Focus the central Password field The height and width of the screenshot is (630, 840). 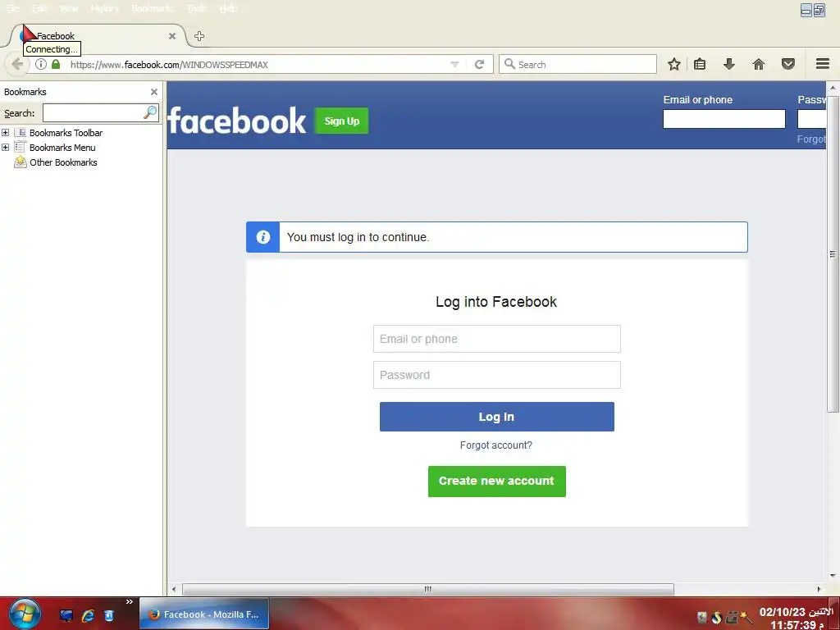click(x=496, y=375)
